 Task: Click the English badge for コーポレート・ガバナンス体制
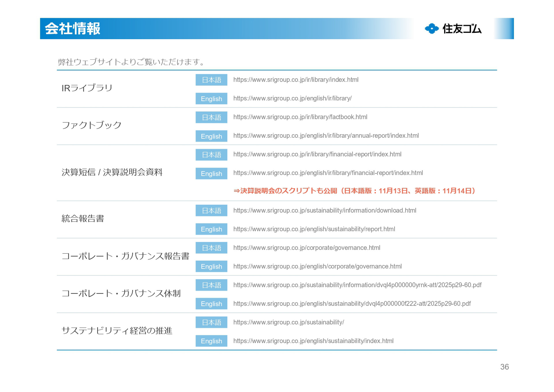pos(211,304)
